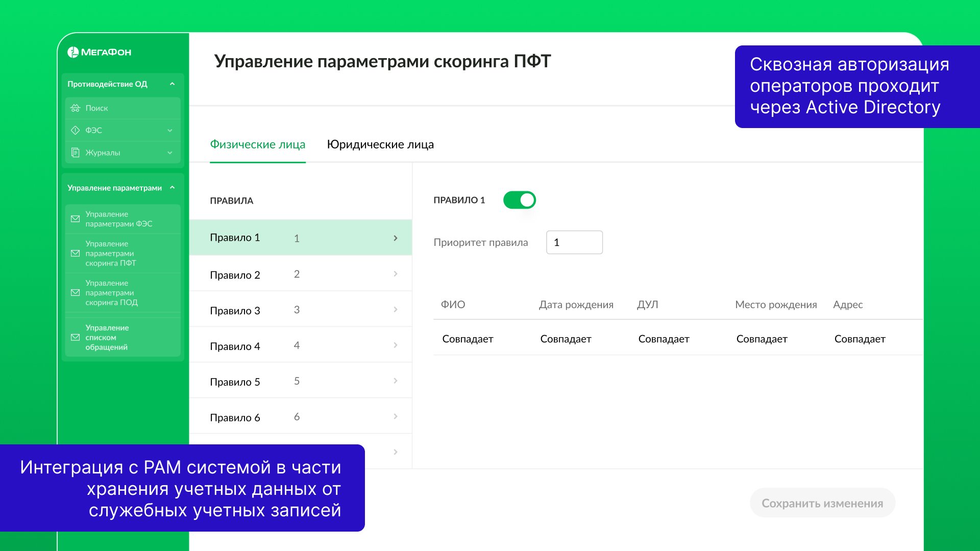Toggle the Правило 1 switch off

(519, 200)
